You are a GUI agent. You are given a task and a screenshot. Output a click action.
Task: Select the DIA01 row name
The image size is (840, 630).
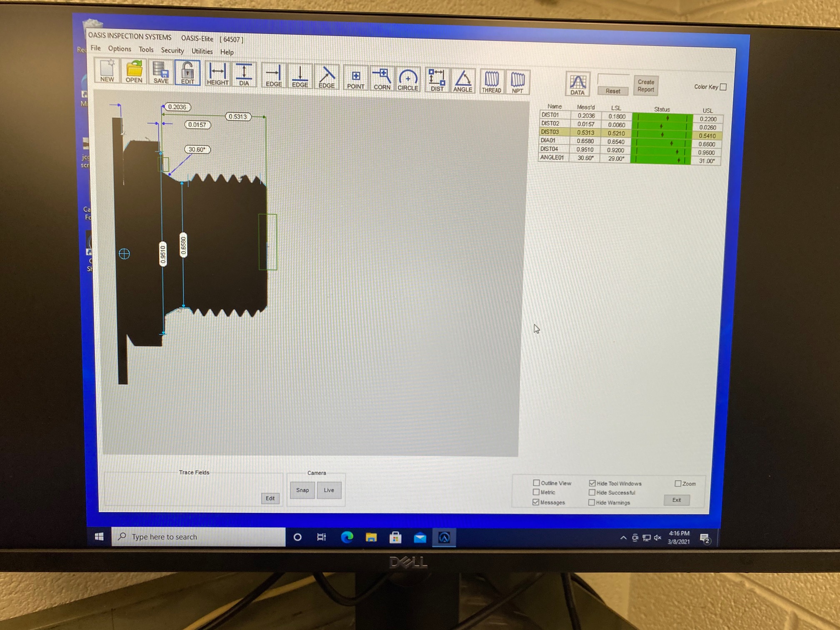(x=548, y=140)
